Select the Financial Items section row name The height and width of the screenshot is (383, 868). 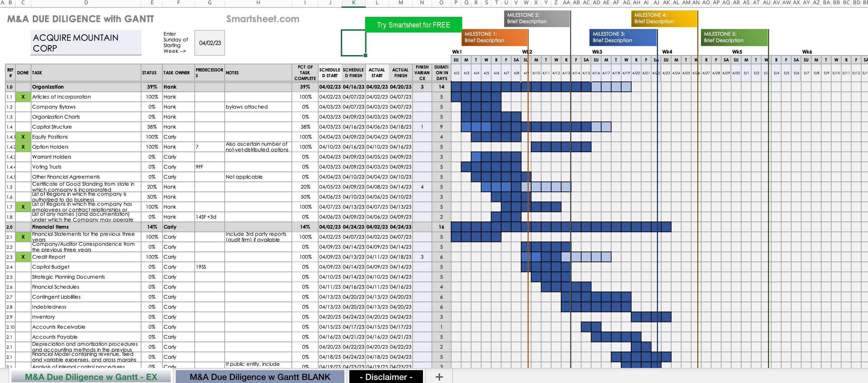point(86,227)
